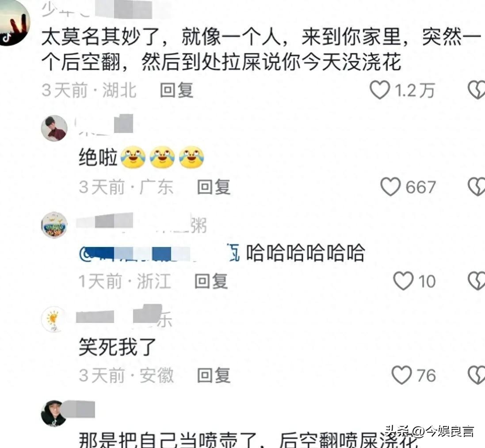Dislike the 笑死我了 comment using broken heart

(x=476, y=375)
